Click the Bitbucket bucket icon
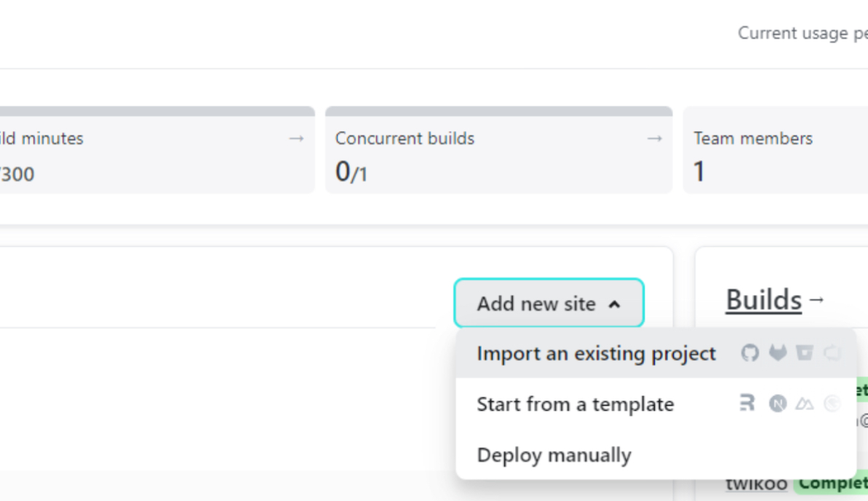The height and width of the screenshot is (501, 868). (x=805, y=352)
